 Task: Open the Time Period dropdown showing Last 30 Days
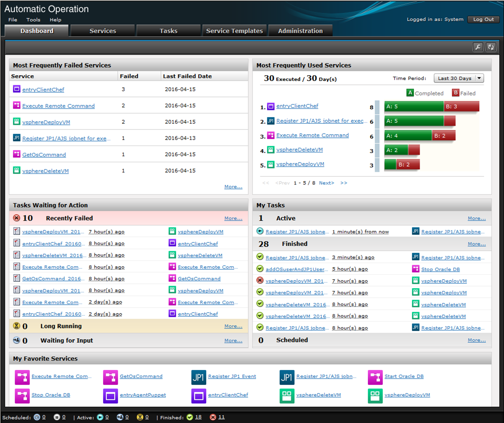459,78
